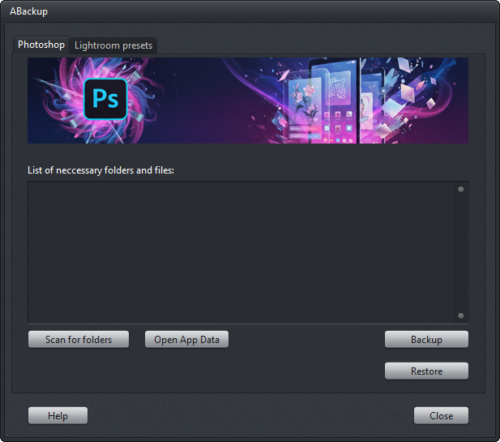This screenshot has height=442, width=500.
Task: Click the Photoshop Ps logo in banner
Action: coord(105,99)
